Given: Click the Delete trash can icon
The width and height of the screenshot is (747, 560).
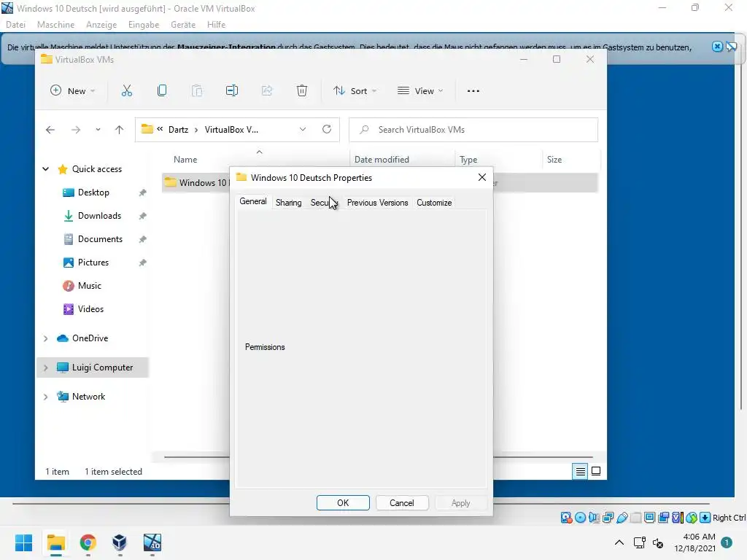Looking at the screenshot, I should pyautogui.click(x=302, y=90).
